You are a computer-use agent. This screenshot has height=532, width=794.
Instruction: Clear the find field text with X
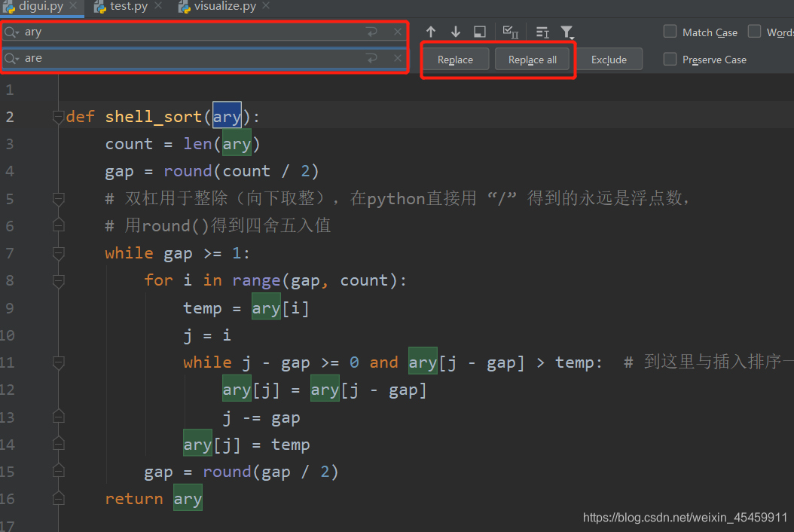coord(398,32)
